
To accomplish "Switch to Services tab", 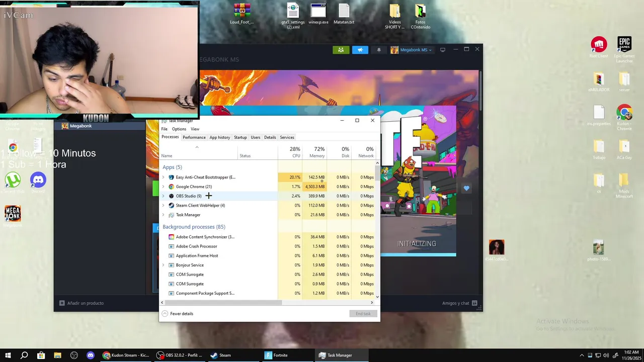I will [287, 137].
